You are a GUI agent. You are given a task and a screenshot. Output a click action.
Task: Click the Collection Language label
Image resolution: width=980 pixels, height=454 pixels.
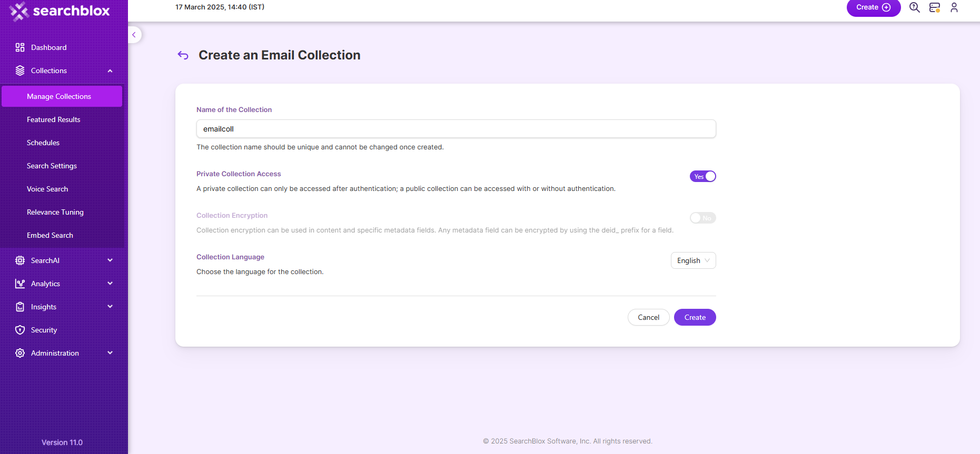(230, 257)
